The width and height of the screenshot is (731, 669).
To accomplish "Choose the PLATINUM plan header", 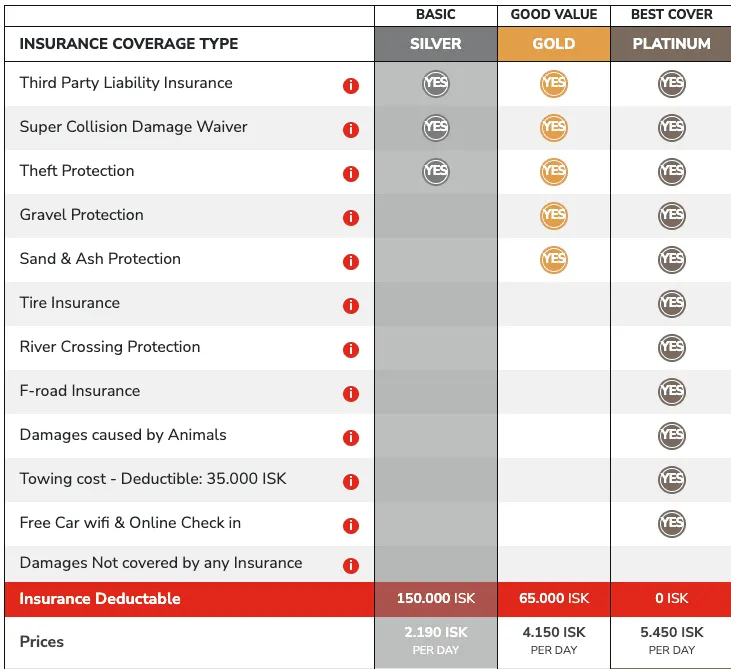I will click(x=671, y=44).
